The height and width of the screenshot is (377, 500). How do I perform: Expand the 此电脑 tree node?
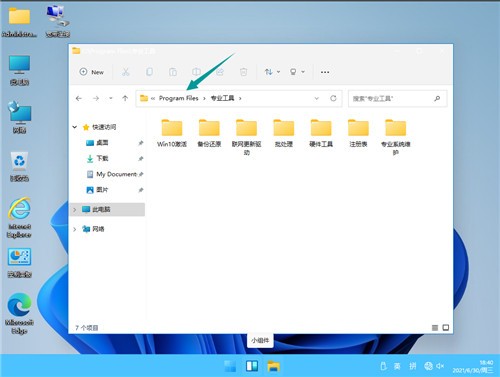(75, 210)
